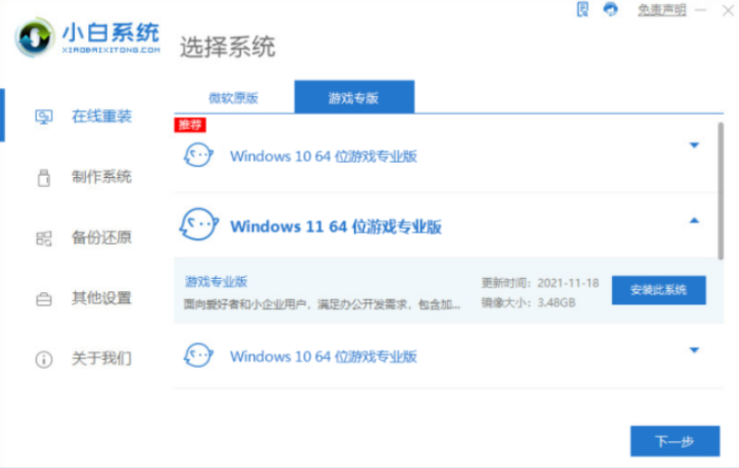739x468 pixels.
Task: Click mascot icon of recommended Windows 10 entry
Action: click(x=198, y=155)
